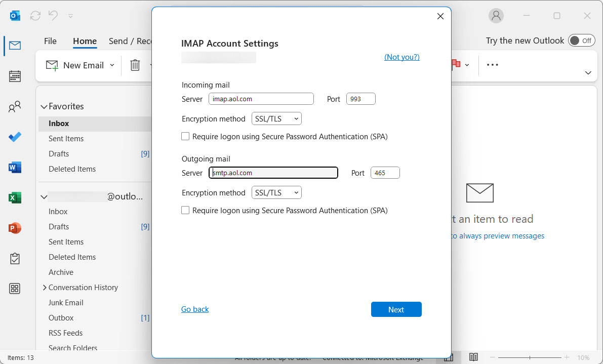Open more apps from the sidebar grid

(15, 288)
